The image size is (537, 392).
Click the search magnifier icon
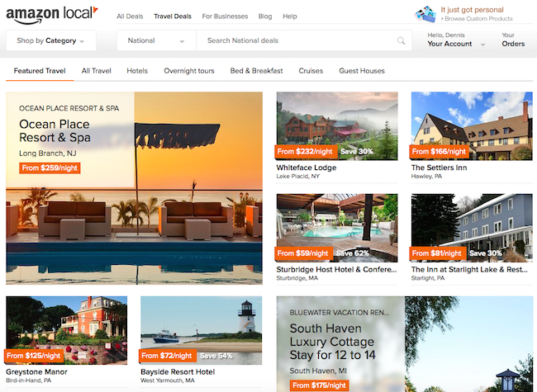pos(401,40)
